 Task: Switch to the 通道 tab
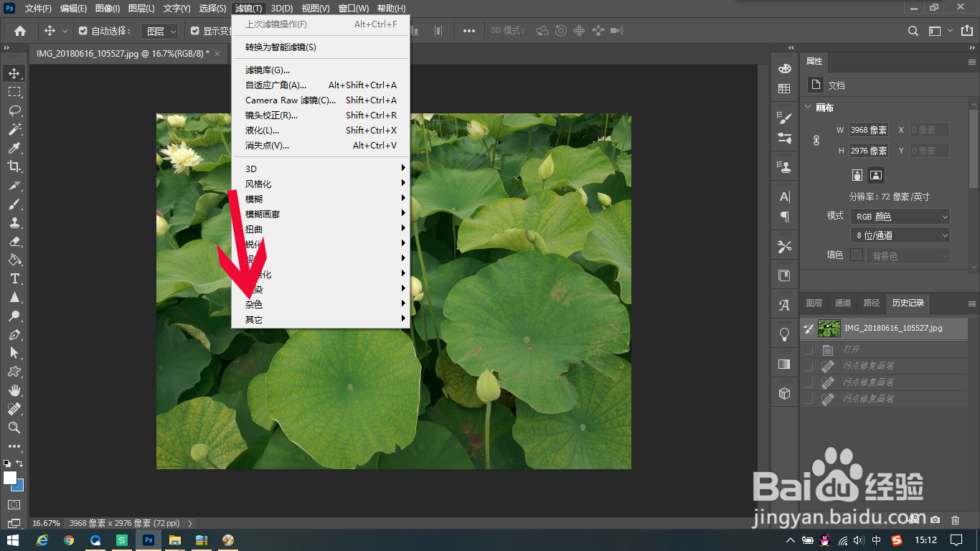[842, 303]
